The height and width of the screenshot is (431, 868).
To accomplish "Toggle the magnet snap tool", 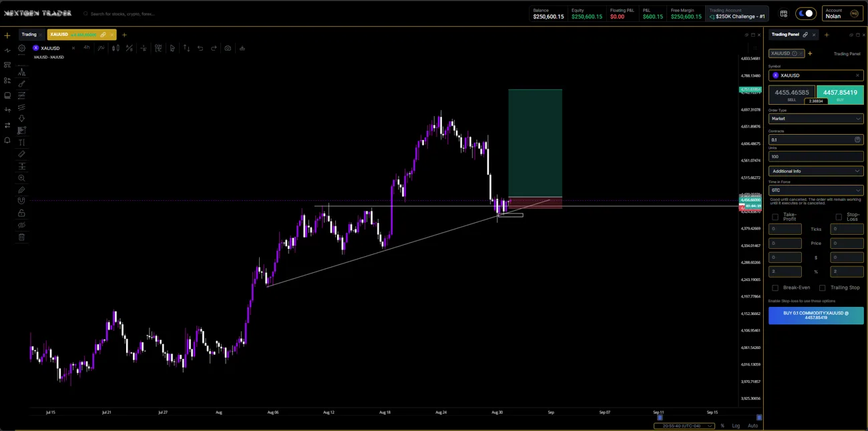I will pyautogui.click(x=21, y=201).
